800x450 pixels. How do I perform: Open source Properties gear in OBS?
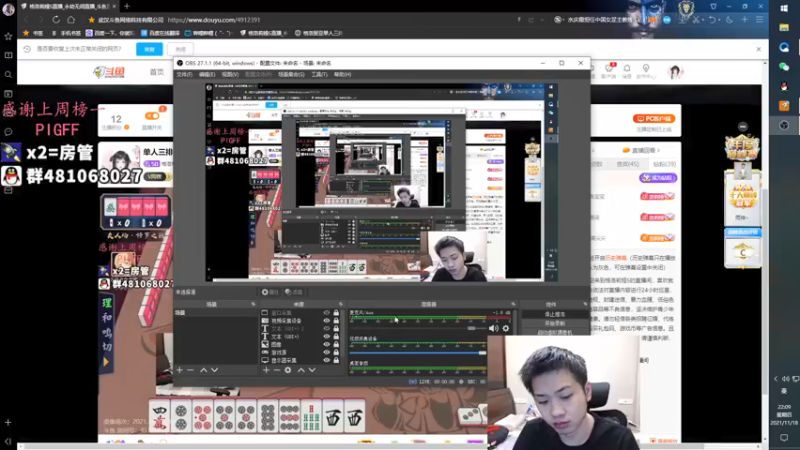point(270,292)
